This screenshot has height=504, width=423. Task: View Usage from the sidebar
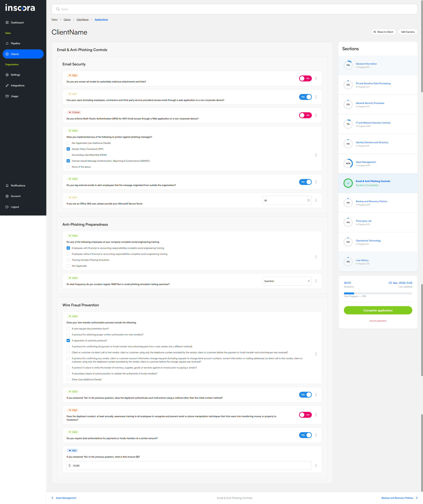click(14, 96)
